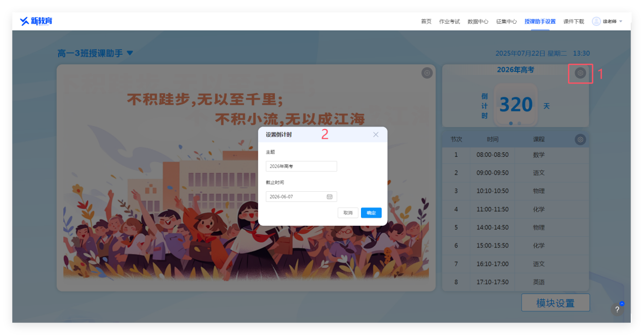Click the 徐老师 user avatar

(x=596, y=21)
